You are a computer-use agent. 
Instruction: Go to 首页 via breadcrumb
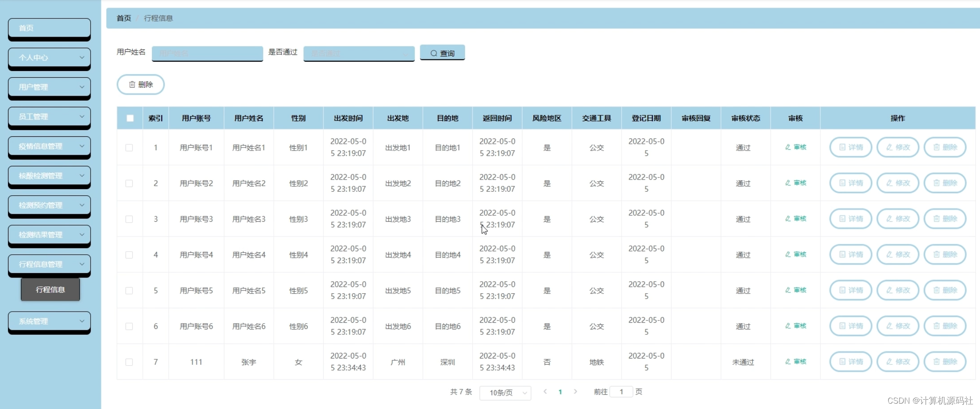click(x=124, y=18)
